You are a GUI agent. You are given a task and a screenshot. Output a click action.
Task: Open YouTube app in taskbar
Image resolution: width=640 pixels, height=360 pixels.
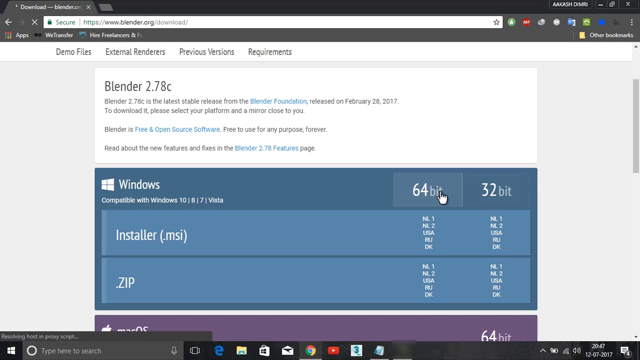coord(333,351)
